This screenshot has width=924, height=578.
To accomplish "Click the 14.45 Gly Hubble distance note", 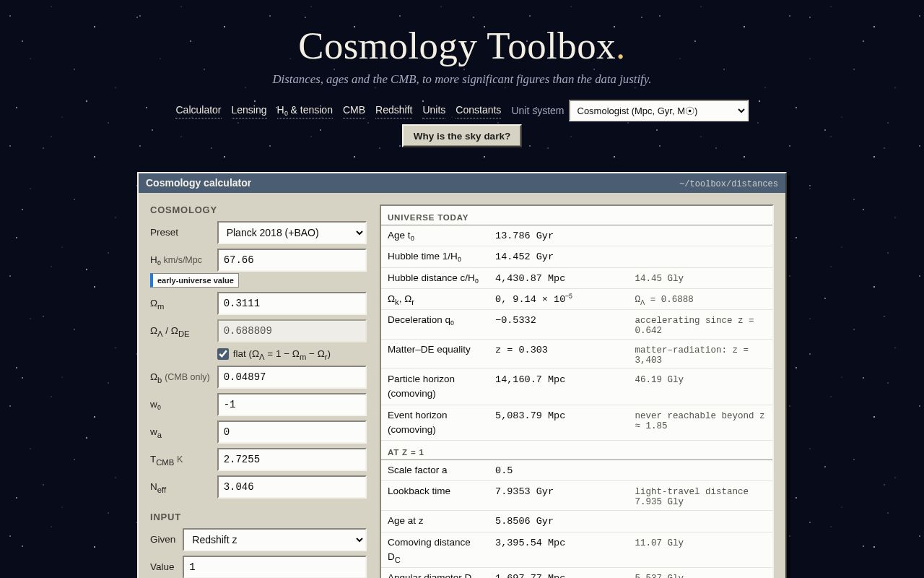I will [659, 278].
